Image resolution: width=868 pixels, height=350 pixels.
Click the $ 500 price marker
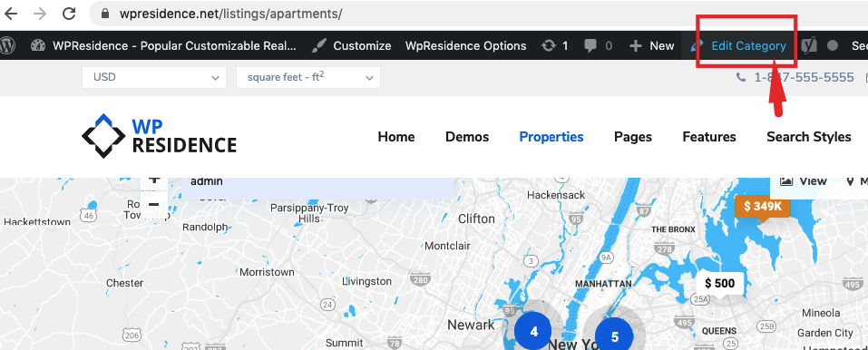(719, 284)
